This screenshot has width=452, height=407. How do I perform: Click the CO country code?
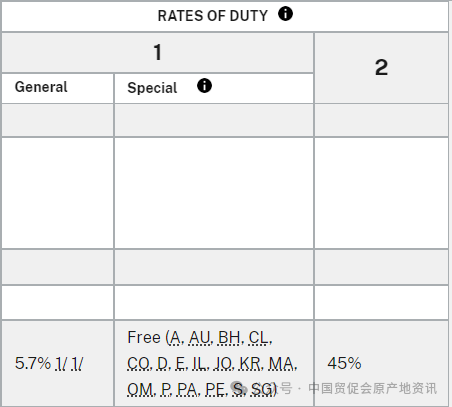(x=139, y=364)
